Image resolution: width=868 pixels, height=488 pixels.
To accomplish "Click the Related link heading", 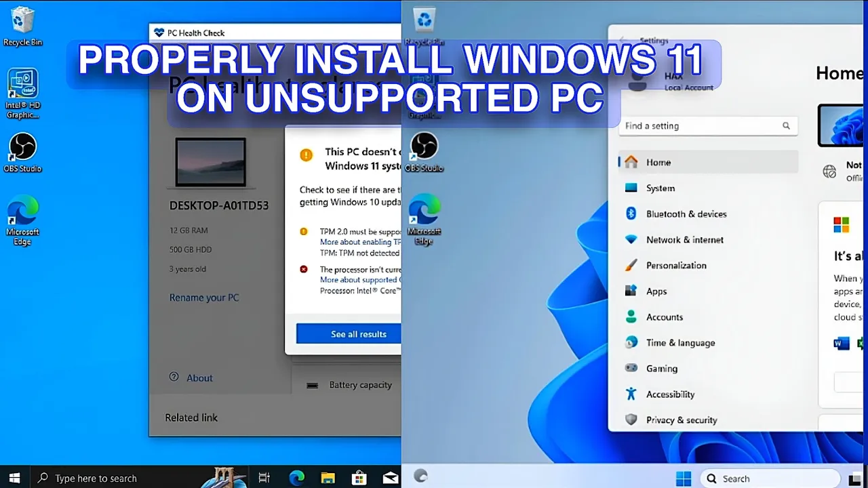I will 191,418.
